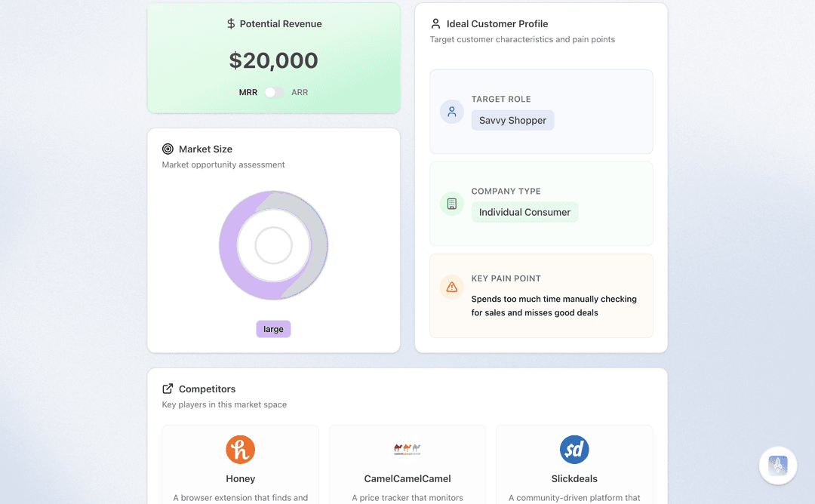Open the CamelCamelCamel competitor name
This screenshot has width=815, height=504.
407,479
